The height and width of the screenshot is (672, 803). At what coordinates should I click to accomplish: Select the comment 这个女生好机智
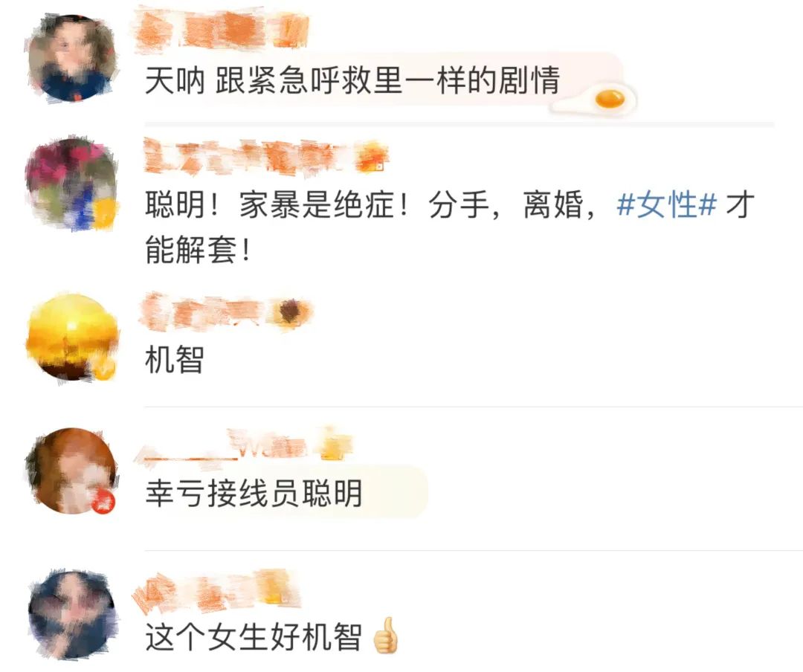[254, 636]
